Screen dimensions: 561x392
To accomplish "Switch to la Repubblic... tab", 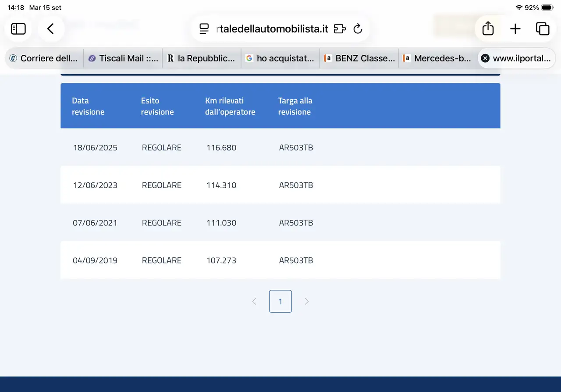I will (x=202, y=58).
